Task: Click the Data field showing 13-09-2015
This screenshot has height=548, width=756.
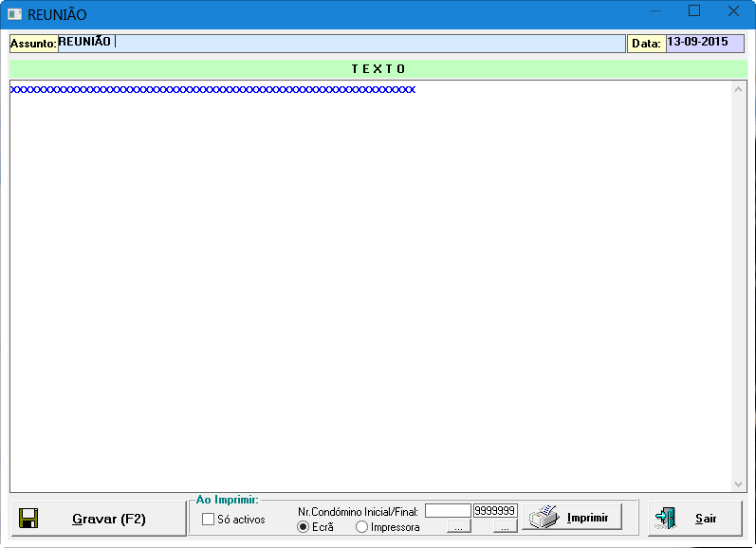Action: pos(705,43)
